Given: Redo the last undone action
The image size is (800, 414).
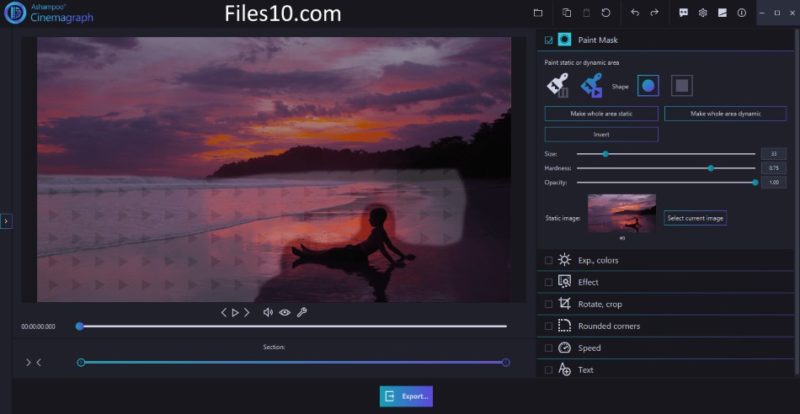Looking at the screenshot, I should coord(654,13).
